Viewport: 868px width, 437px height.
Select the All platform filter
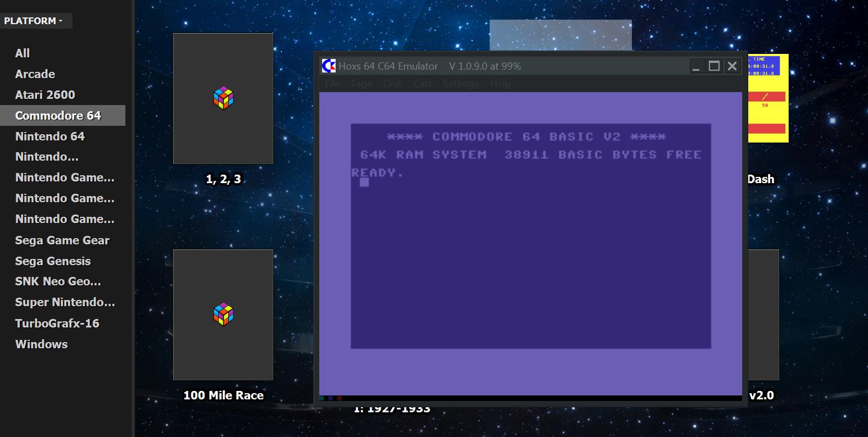coord(22,53)
